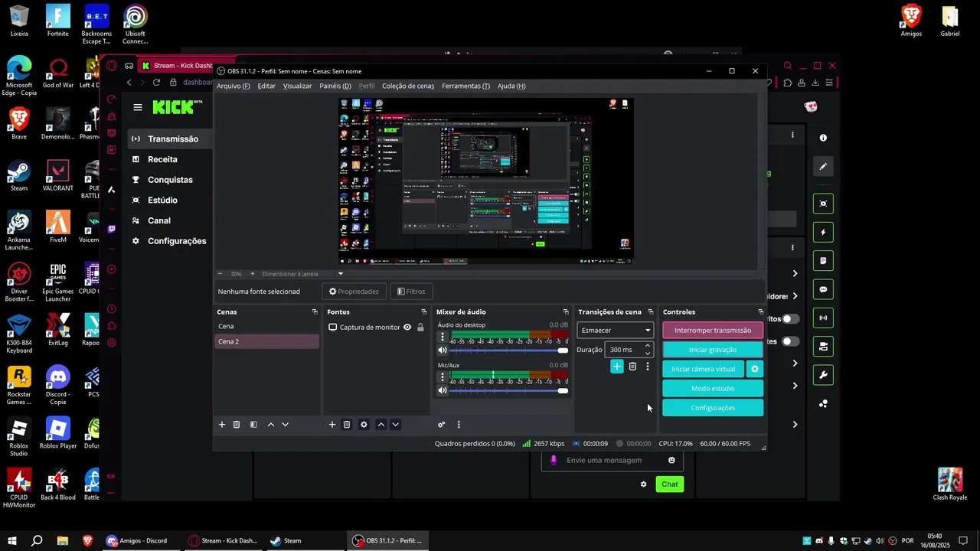Open source properties gear in the Fontes toolbar
The height and width of the screenshot is (551, 980).
tap(364, 425)
